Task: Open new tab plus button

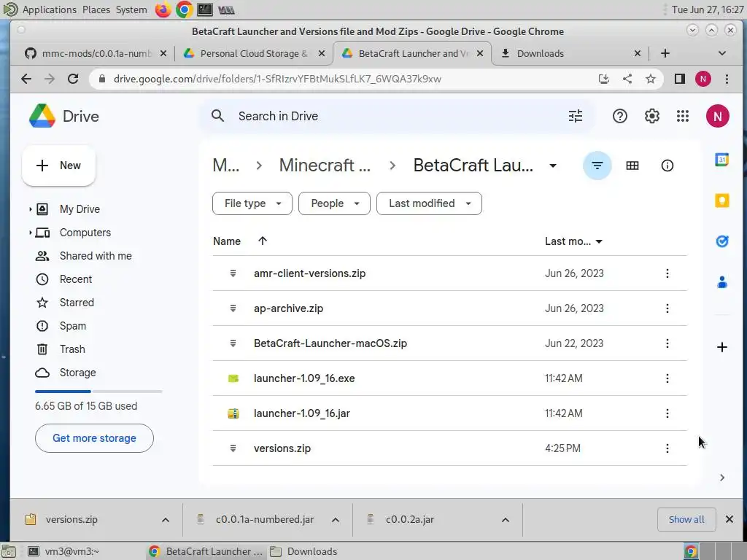Action: [x=665, y=53]
